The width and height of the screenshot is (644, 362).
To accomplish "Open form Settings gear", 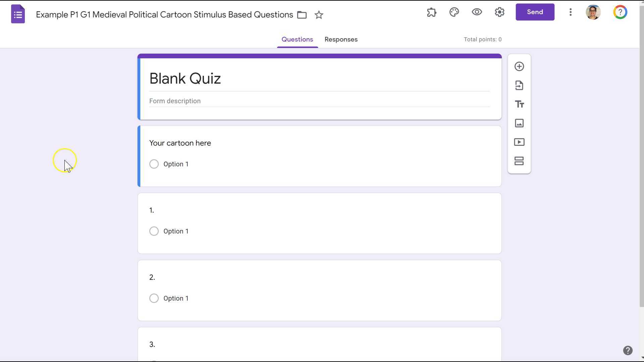I will 499,12.
